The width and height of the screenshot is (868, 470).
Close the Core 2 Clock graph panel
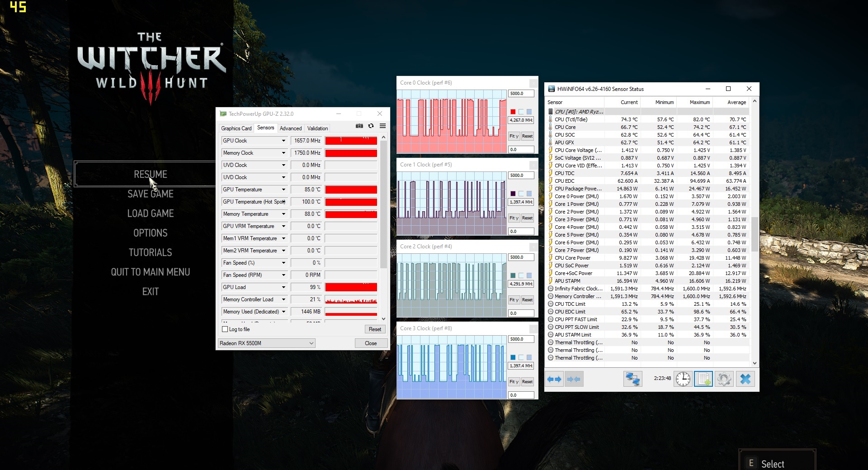533,247
